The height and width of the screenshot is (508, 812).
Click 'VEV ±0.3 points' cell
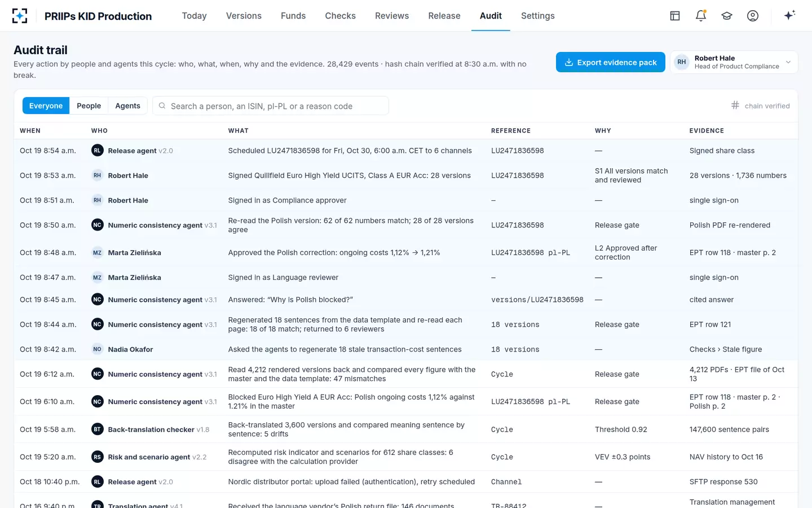click(623, 457)
